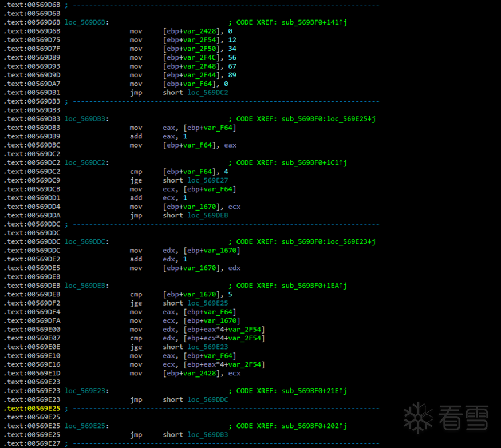
Task: Select the immediate value 89
Action: [232, 75]
